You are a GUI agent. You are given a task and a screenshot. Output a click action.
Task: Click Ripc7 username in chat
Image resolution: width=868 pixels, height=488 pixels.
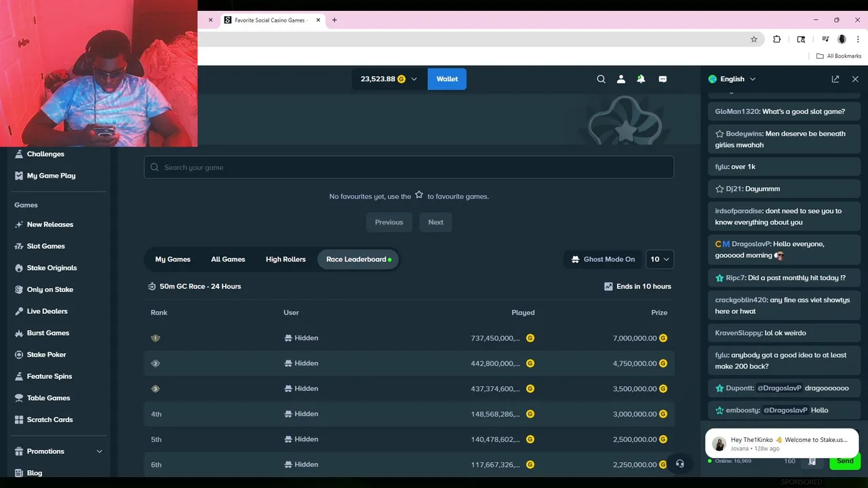[x=735, y=278]
